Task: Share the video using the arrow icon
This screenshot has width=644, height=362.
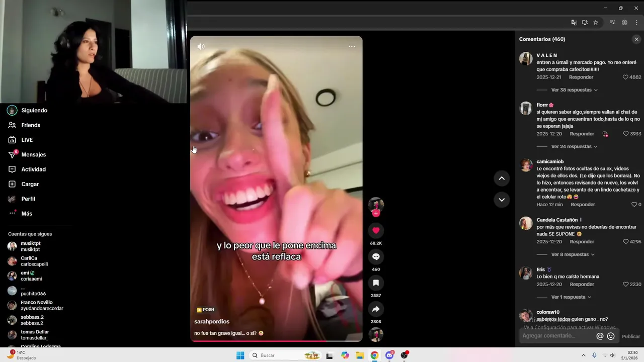Action: pos(376,309)
